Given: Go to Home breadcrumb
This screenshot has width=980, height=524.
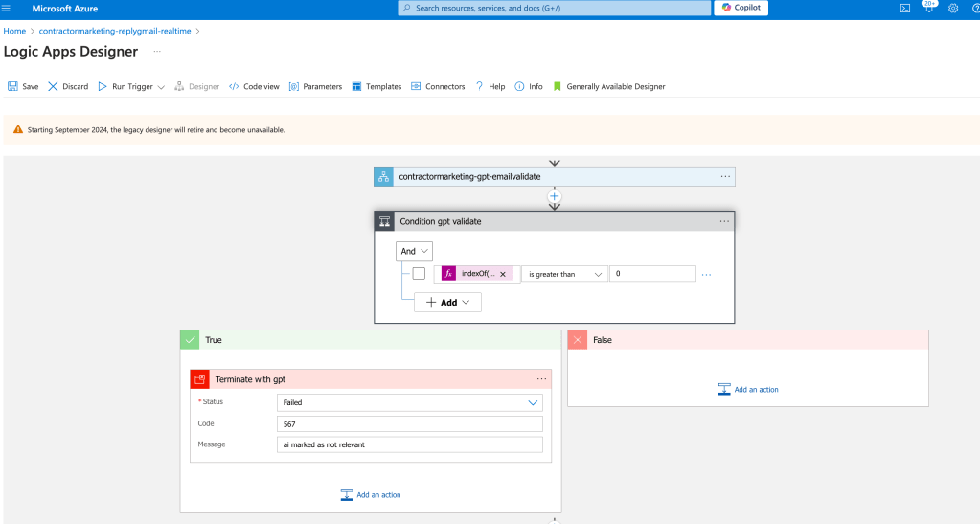Looking at the screenshot, I should click(14, 31).
